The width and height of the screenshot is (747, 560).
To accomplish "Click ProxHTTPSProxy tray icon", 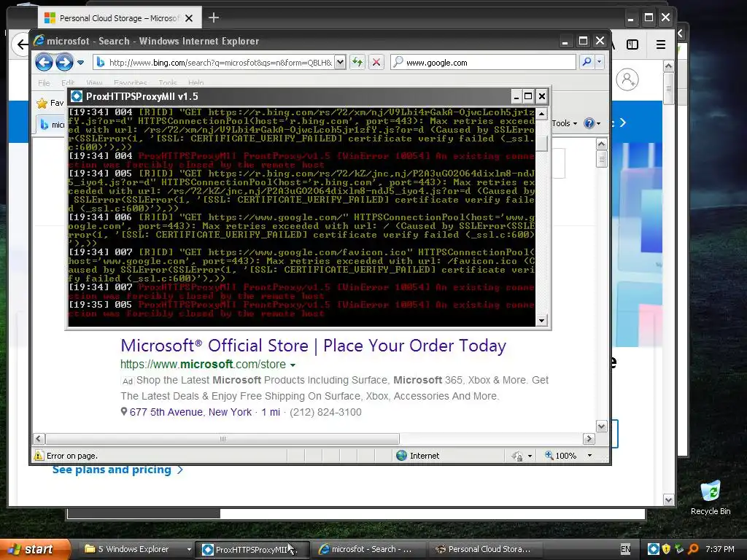I will point(653,549).
